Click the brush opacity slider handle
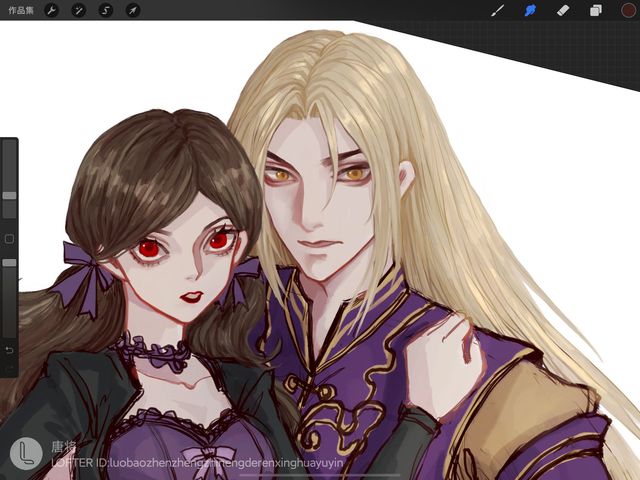640x480 pixels. pos(9,262)
